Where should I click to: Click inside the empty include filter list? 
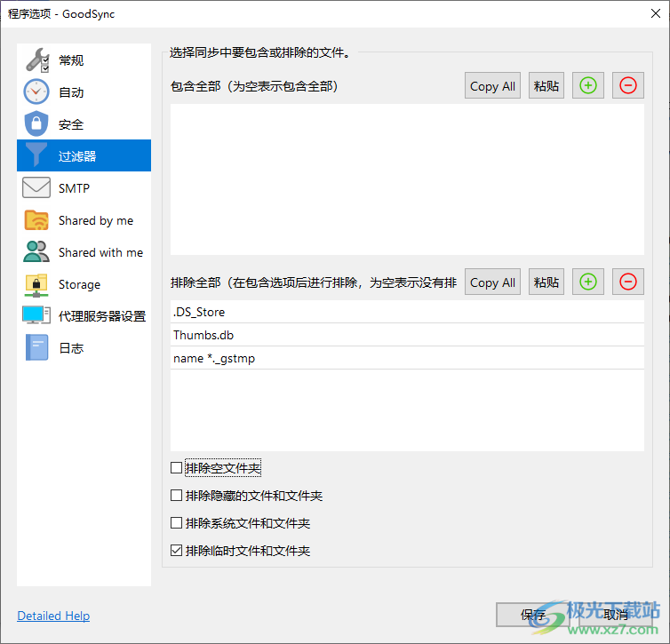pos(407,179)
